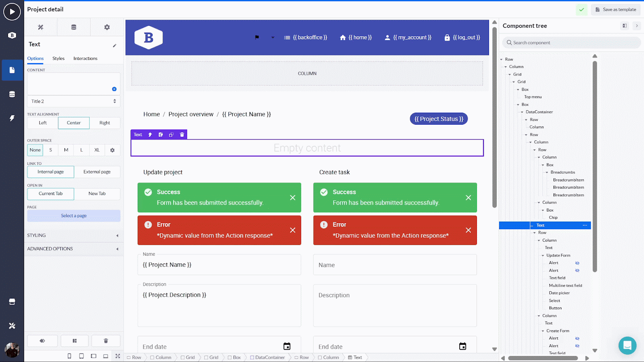Click the Save as template button
The width and height of the screenshot is (644, 362).
click(x=615, y=10)
